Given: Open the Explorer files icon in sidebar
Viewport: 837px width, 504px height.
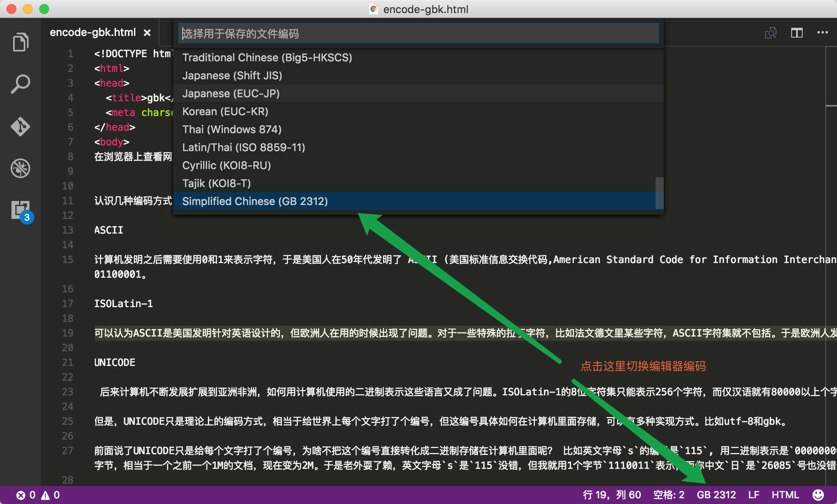Looking at the screenshot, I should pos(20,42).
